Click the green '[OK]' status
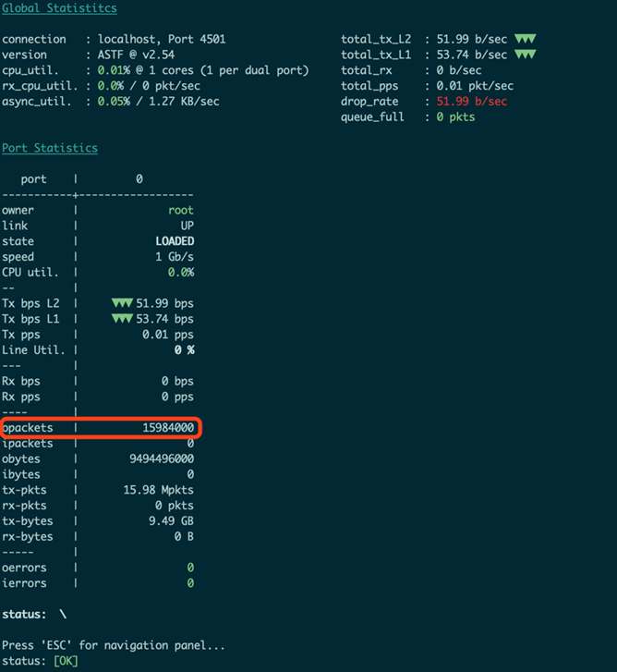The width and height of the screenshot is (617, 672). [x=66, y=661]
